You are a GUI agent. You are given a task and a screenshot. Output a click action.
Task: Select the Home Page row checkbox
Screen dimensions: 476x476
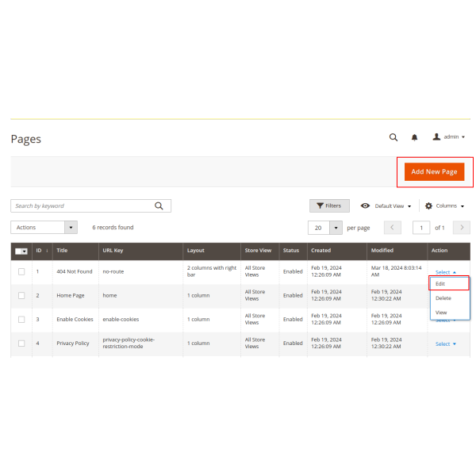click(x=21, y=295)
